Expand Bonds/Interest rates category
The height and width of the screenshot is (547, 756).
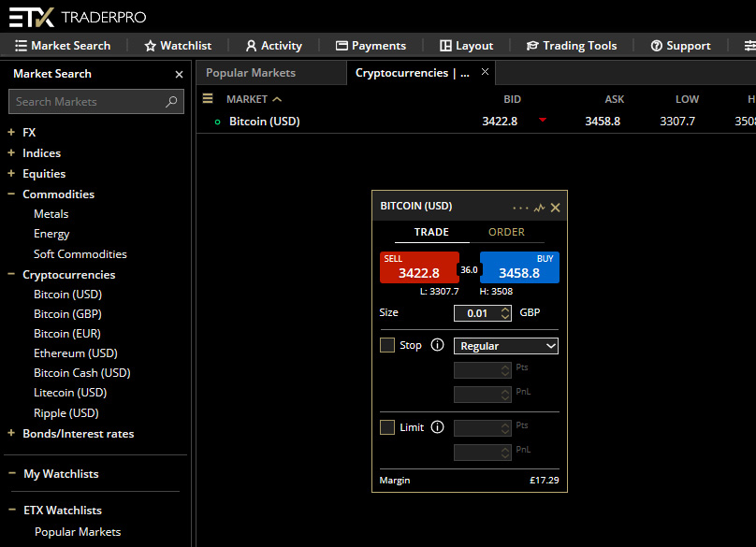(x=11, y=433)
